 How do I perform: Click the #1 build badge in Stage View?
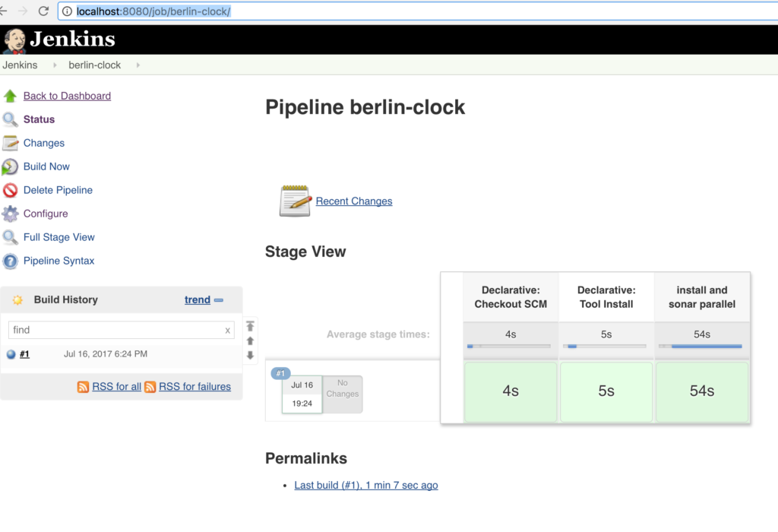click(281, 373)
